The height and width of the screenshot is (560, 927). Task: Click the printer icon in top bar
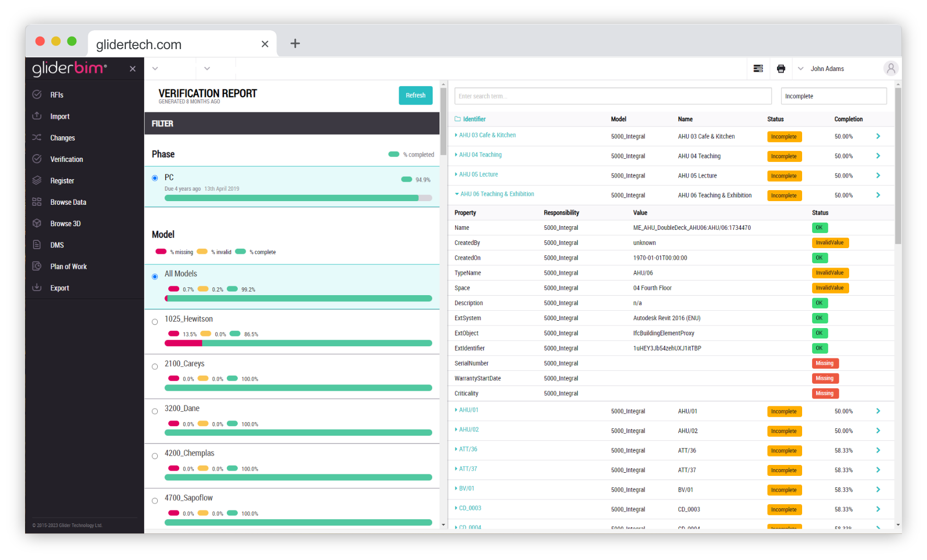coord(781,69)
